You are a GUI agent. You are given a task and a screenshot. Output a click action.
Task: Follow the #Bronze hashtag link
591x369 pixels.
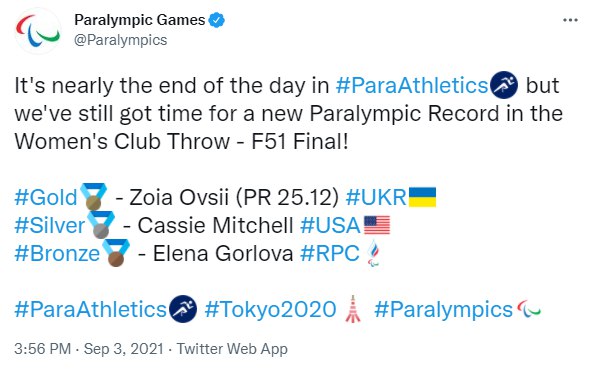[x=57, y=253]
